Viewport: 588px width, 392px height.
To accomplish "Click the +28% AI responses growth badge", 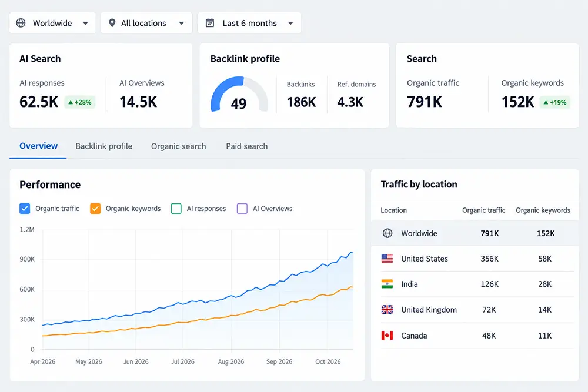I will tap(80, 102).
